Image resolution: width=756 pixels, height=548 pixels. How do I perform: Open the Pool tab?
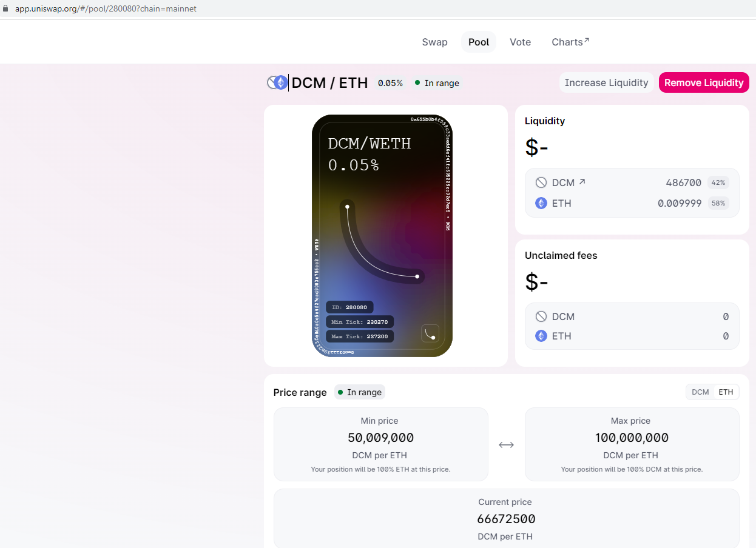point(479,42)
